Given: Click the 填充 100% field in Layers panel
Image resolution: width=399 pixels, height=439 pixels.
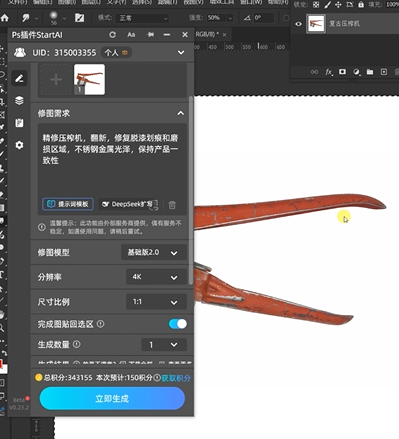Looking at the screenshot, I should coord(392,5).
